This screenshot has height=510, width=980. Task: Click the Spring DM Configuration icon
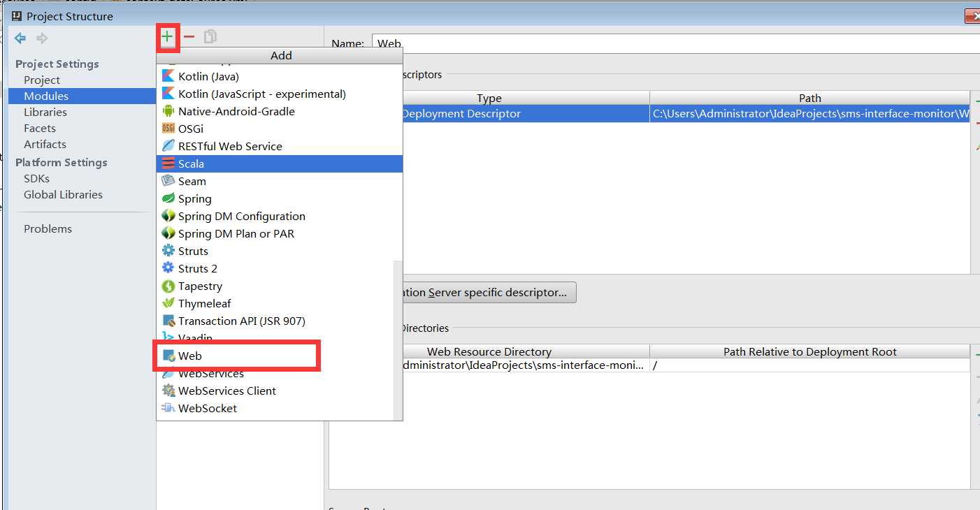click(168, 216)
